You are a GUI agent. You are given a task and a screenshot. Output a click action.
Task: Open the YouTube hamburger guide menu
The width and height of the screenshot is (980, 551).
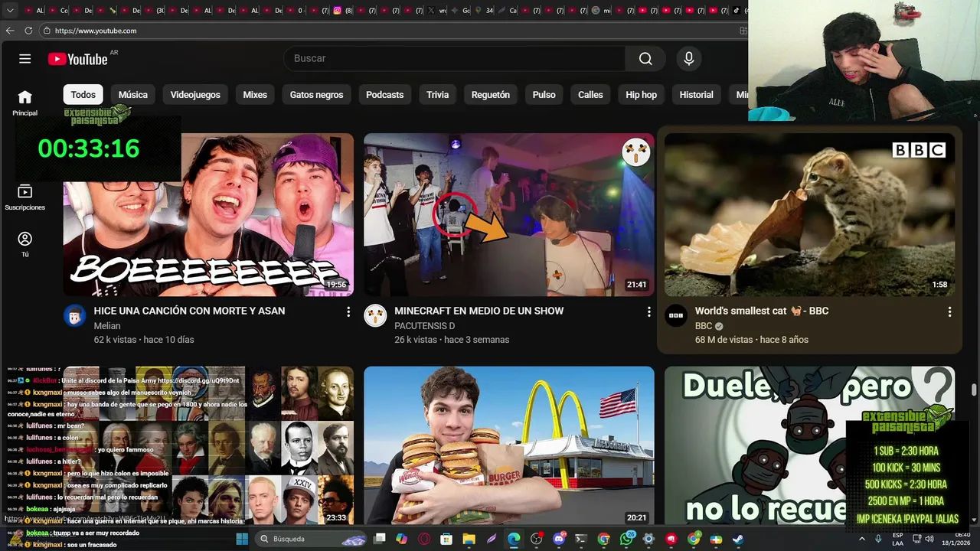pyautogui.click(x=24, y=59)
